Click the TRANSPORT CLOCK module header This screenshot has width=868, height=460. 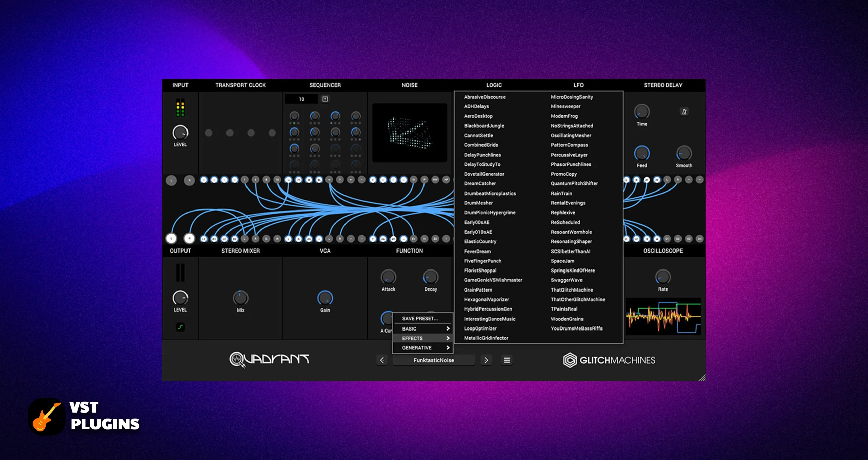tap(241, 85)
